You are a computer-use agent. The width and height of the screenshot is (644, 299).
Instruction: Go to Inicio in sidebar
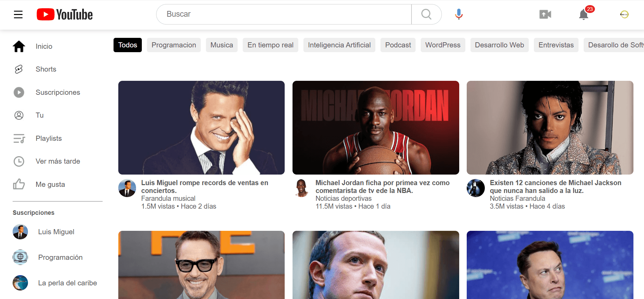coord(44,46)
